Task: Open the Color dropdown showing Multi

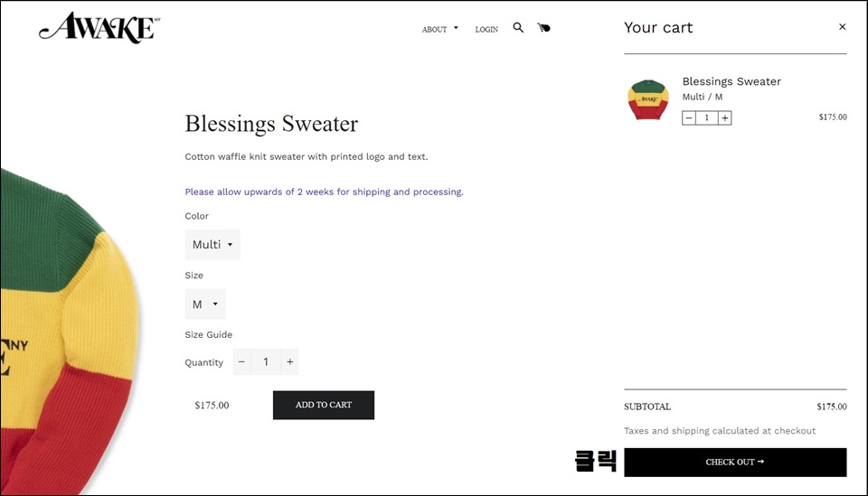Action: 212,245
